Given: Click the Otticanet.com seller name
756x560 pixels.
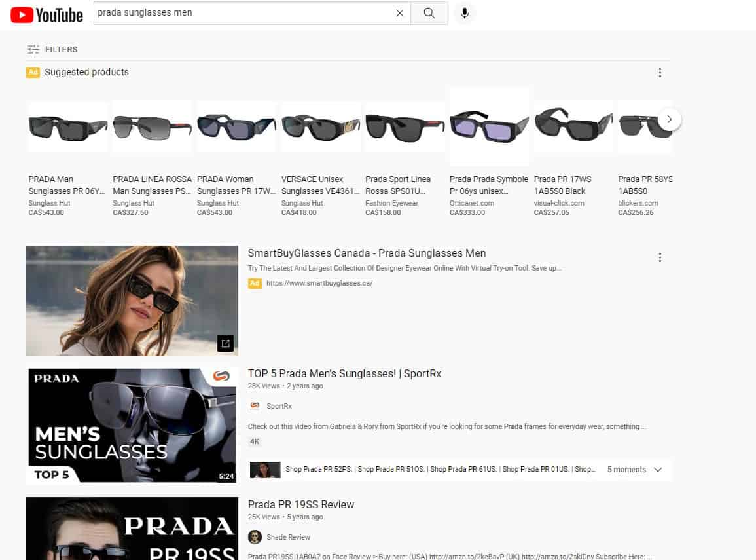Looking at the screenshot, I should click(x=471, y=204).
